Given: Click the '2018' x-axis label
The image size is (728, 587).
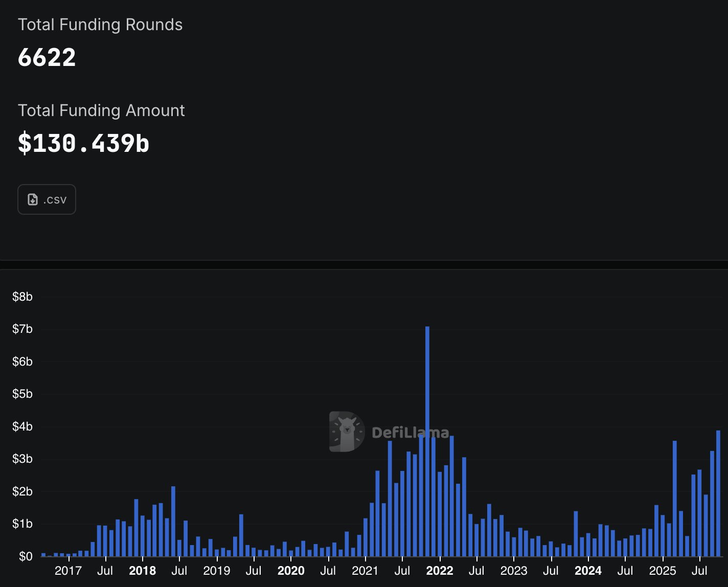Looking at the screenshot, I should pos(143,571).
